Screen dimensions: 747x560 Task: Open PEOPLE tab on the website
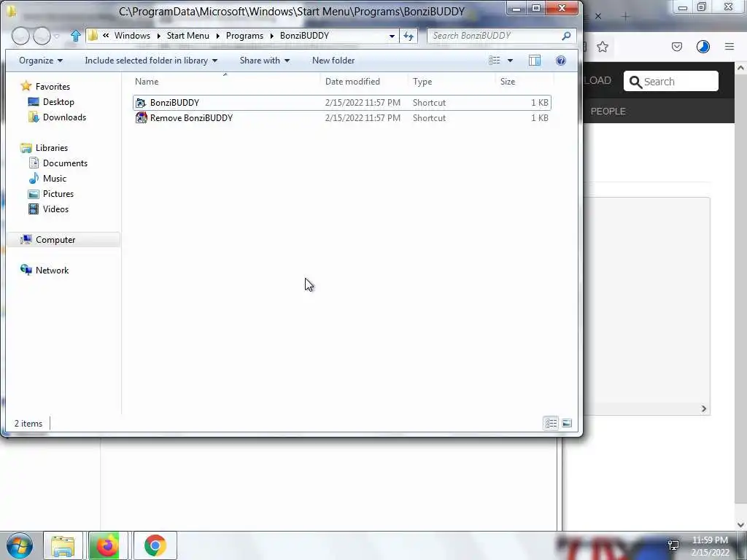[x=608, y=112]
